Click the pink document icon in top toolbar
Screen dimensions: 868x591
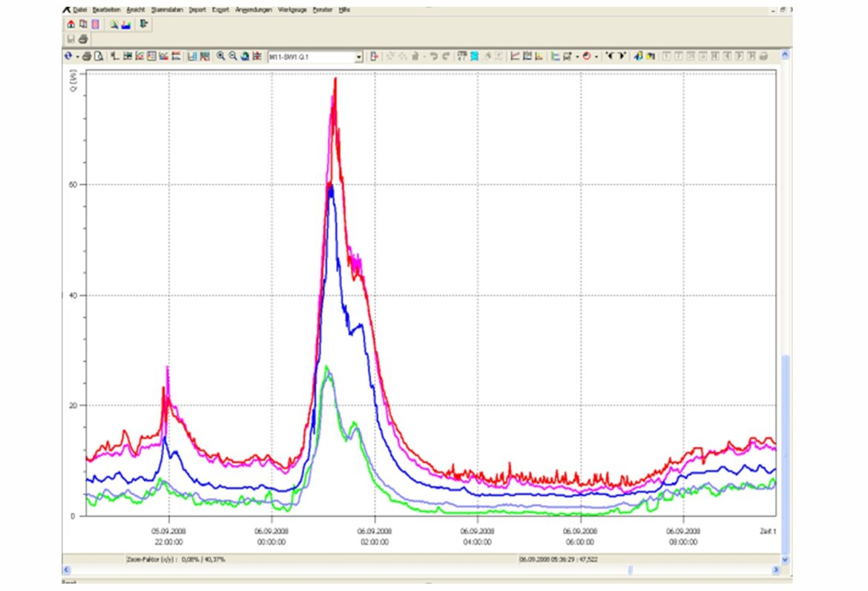click(95, 25)
